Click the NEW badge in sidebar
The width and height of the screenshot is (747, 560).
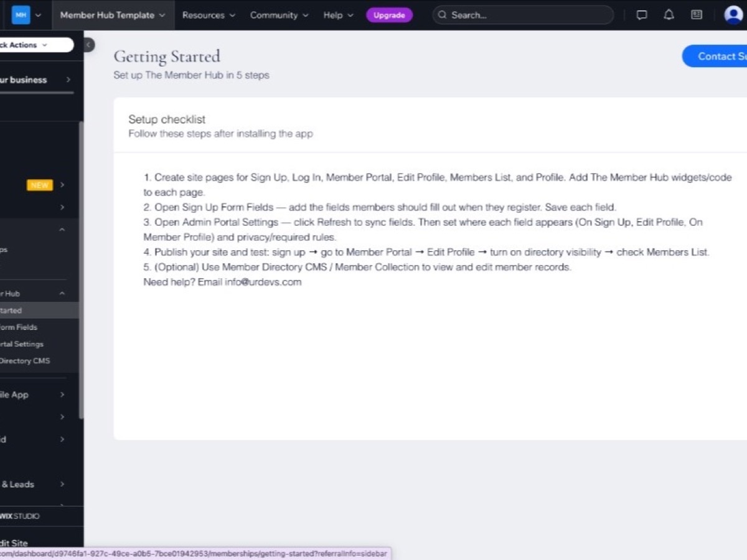tap(40, 185)
